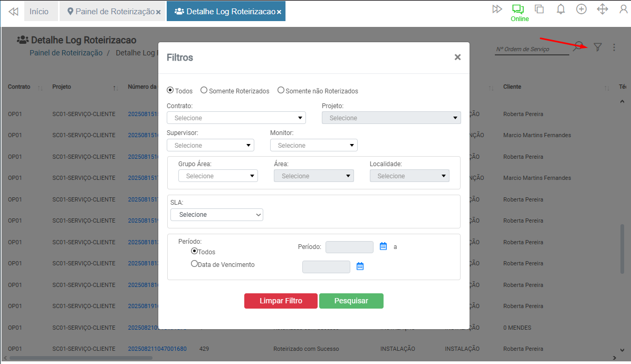Click the plus circle add icon
This screenshot has height=364, width=631.
(581, 9)
